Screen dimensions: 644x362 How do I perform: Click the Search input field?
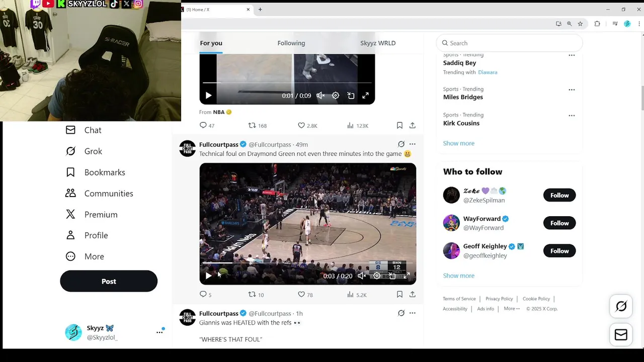pos(509,43)
